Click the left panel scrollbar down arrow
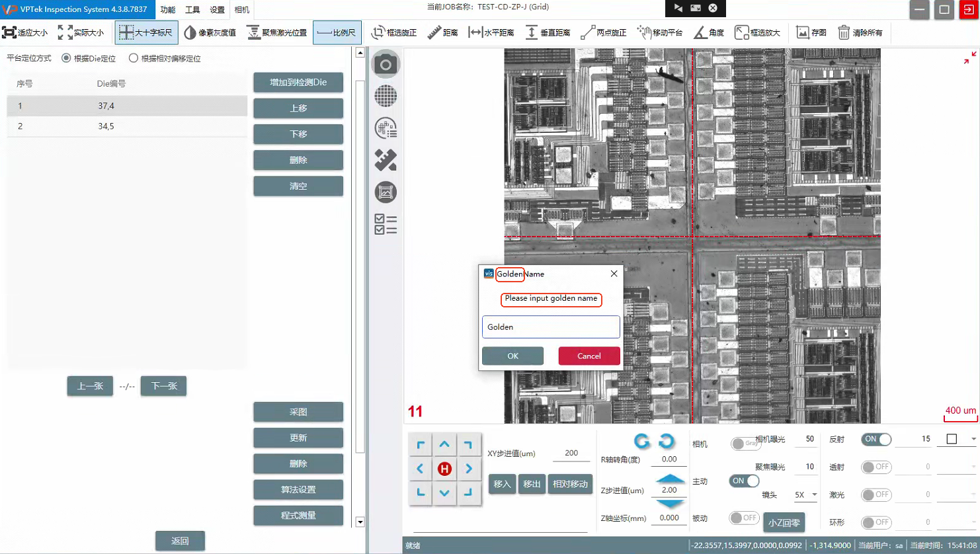The height and width of the screenshot is (554, 980). pos(360,522)
